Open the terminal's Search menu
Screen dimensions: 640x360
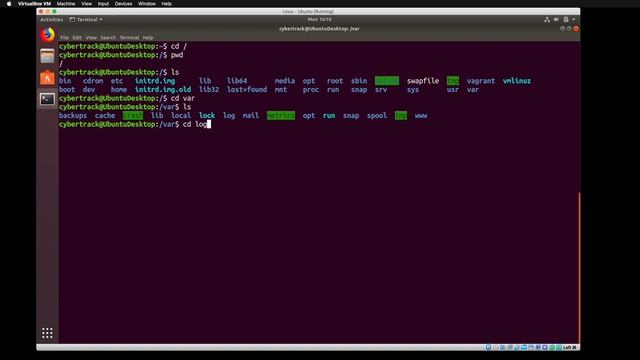coord(108,38)
